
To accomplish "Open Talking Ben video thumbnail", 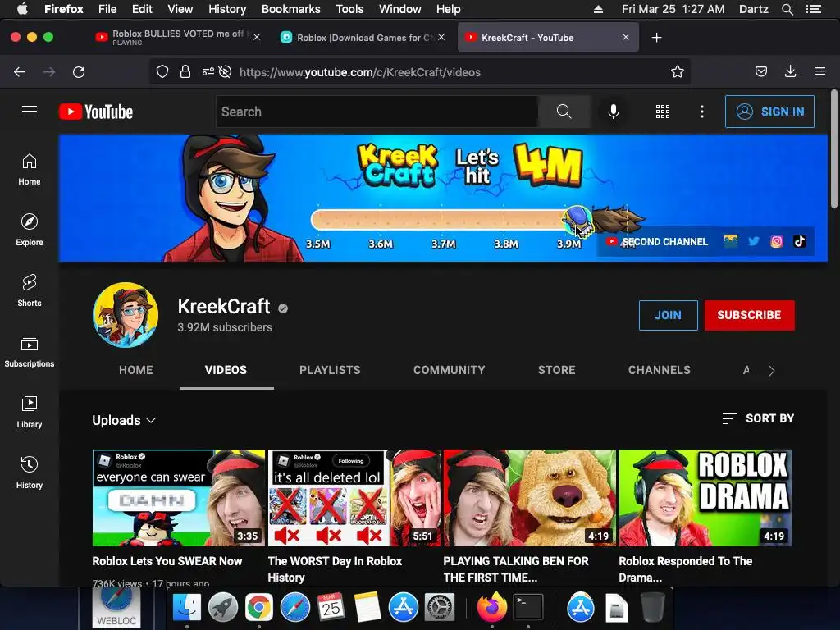I will 529,498.
